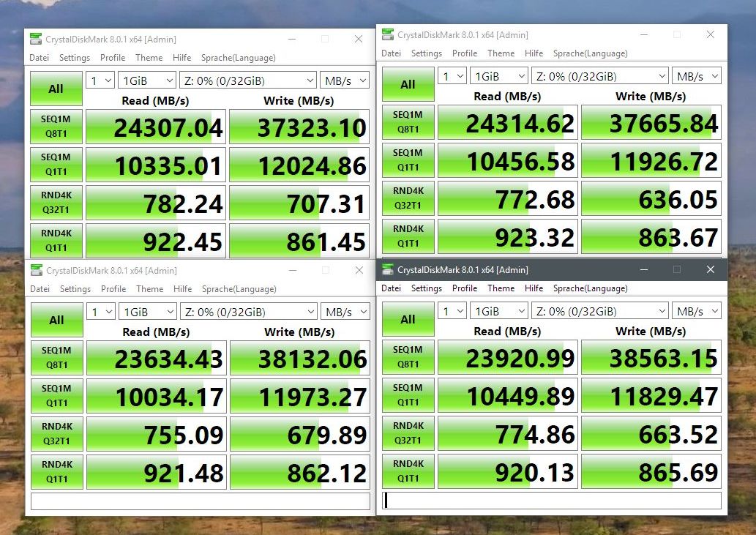Maximize the window showing 24307.04 read speed
Viewport: 756px width, 535px height.
click(325, 39)
